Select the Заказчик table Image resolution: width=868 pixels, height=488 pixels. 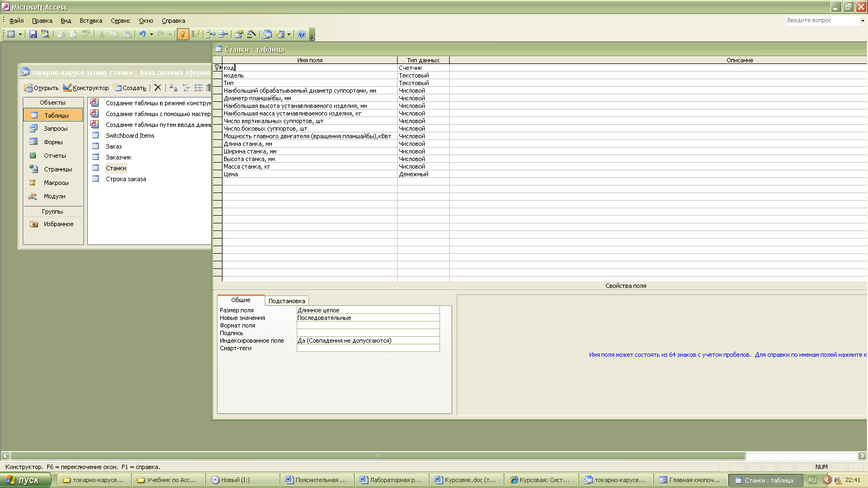118,157
